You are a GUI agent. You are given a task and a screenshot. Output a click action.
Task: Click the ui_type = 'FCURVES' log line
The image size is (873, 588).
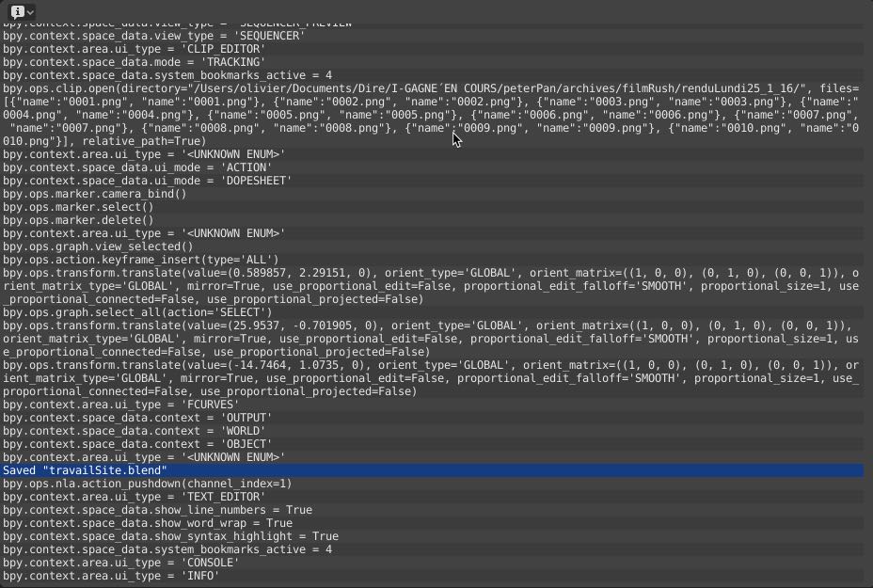pos(120,405)
